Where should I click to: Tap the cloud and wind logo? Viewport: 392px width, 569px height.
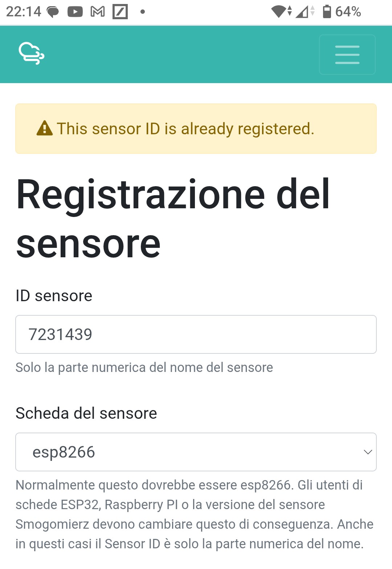[32, 54]
